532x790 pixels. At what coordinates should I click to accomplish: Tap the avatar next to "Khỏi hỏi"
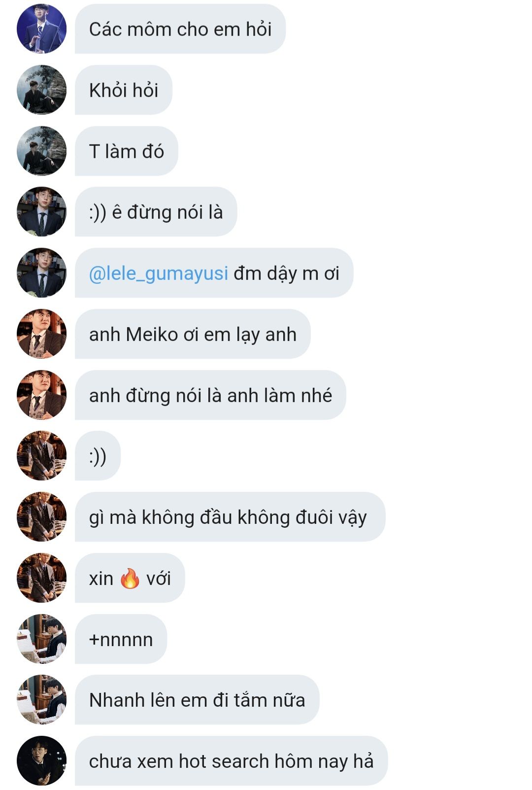tap(41, 90)
